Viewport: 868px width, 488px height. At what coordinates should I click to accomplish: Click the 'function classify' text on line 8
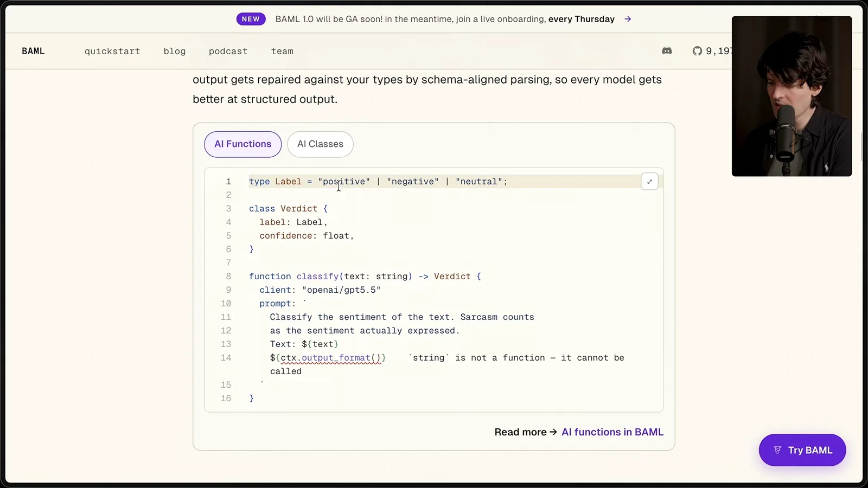tap(293, 277)
